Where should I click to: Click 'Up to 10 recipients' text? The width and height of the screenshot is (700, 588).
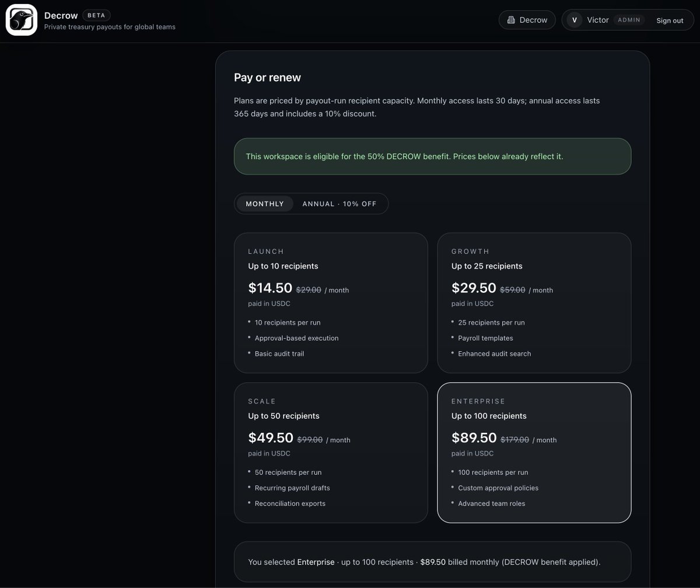click(x=283, y=266)
